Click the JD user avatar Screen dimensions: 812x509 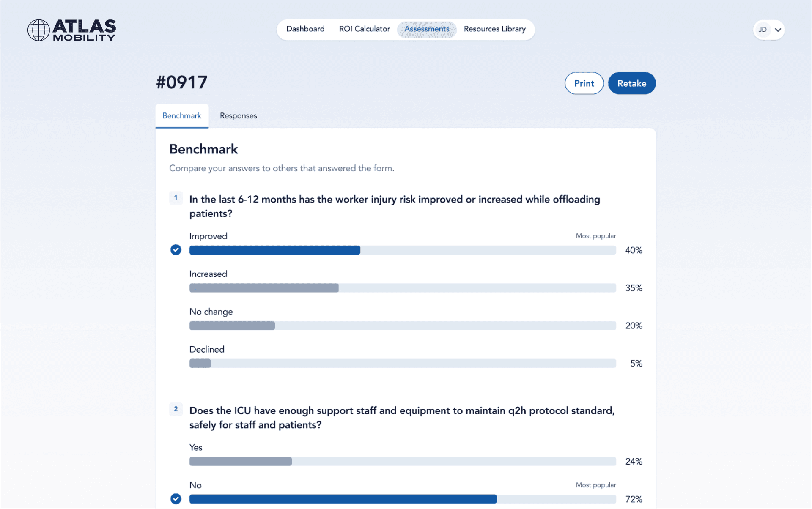tap(762, 30)
